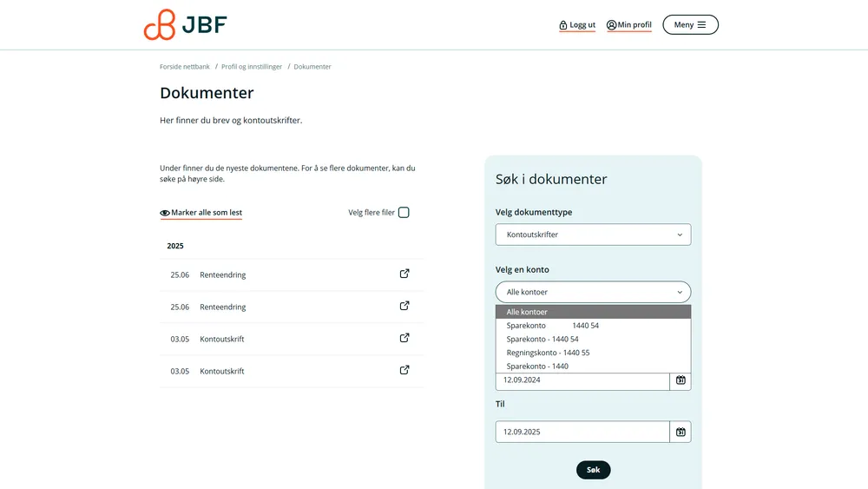Viewport: 868px width, 489px height.
Task: Open the second Renteendring document's external link icon
Action: pyautogui.click(x=404, y=307)
